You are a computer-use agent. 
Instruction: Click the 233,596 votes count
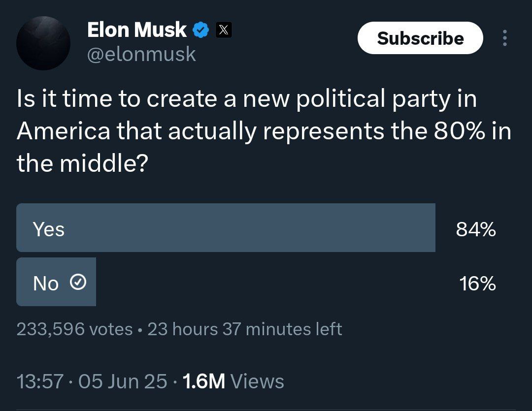pyautogui.click(x=74, y=329)
